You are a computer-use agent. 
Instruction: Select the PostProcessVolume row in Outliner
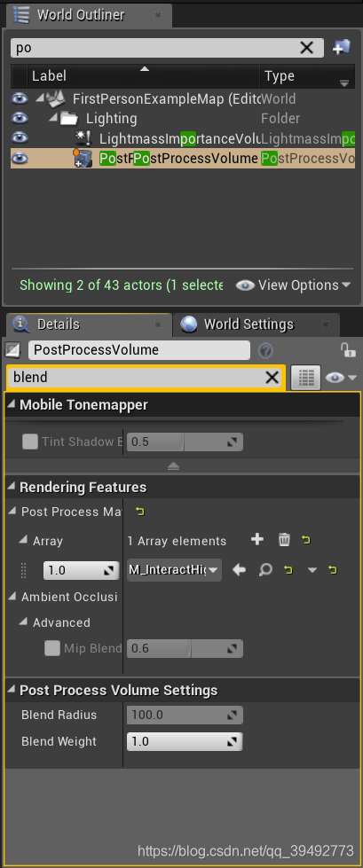183,159
